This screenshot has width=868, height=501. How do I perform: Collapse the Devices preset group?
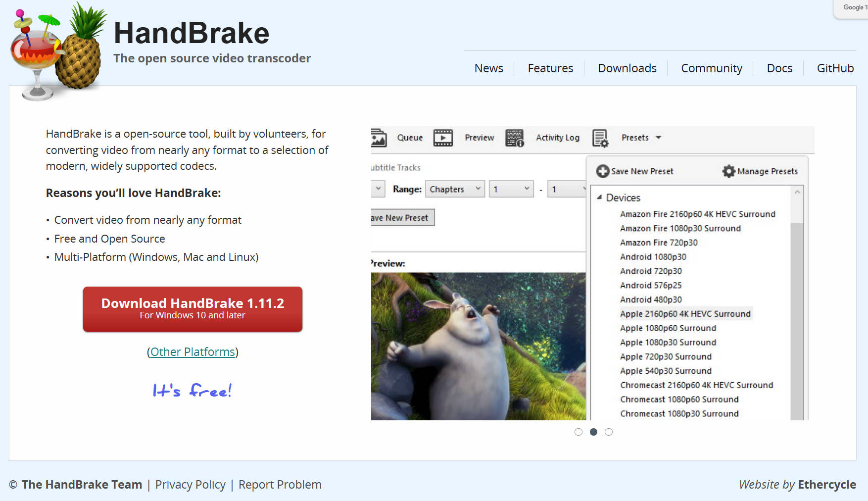coord(599,197)
